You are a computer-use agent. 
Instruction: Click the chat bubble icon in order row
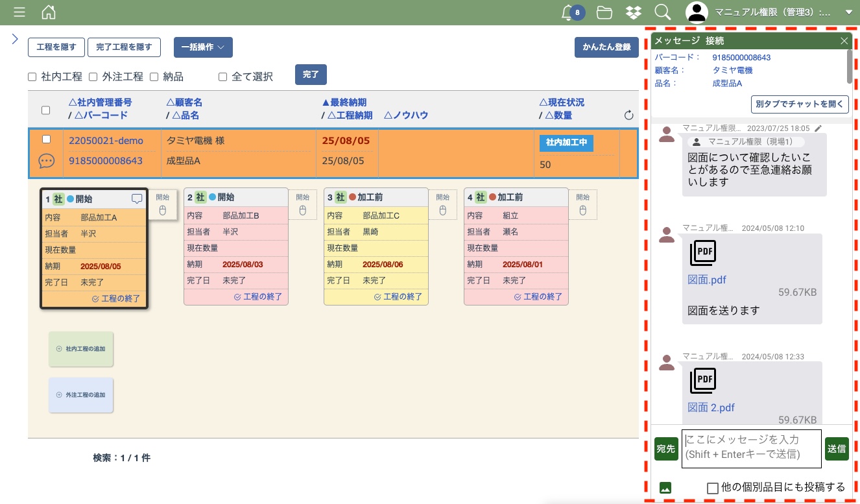click(x=46, y=161)
